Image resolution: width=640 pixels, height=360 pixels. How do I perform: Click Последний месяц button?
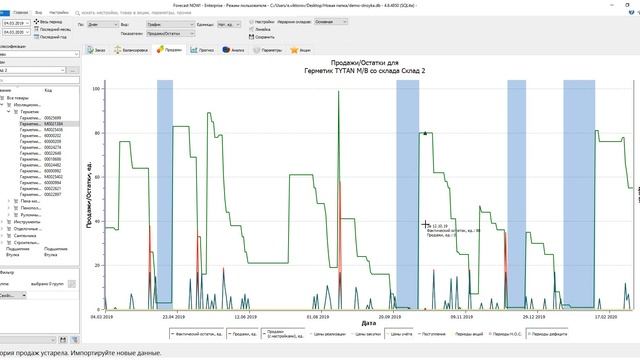(52, 29)
